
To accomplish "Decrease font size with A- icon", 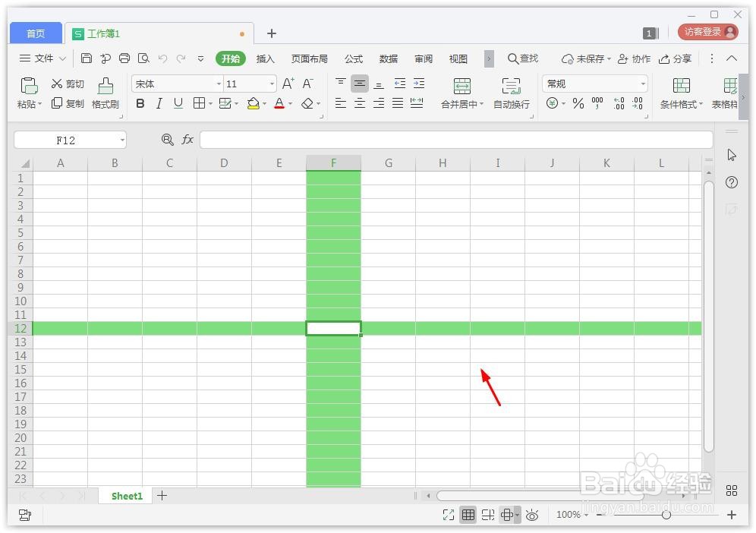I will pos(307,84).
